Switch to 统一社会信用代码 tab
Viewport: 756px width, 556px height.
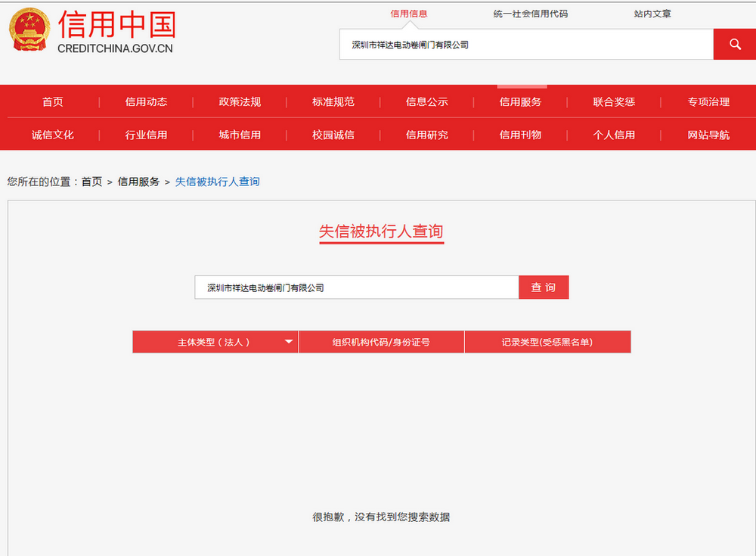point(530,14)
